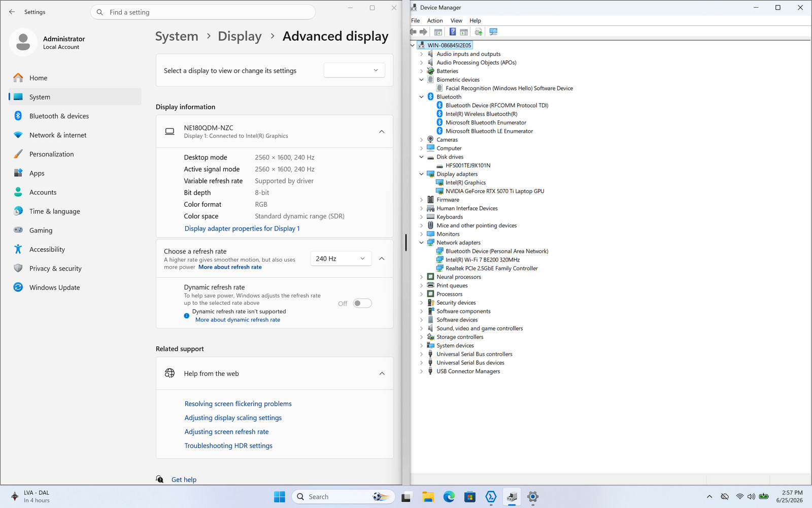Open Adjusting display scaling settings link

(x=233, y=418)
